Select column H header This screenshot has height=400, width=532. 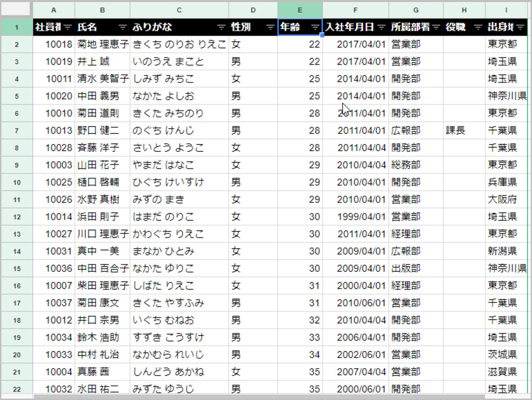464,10
